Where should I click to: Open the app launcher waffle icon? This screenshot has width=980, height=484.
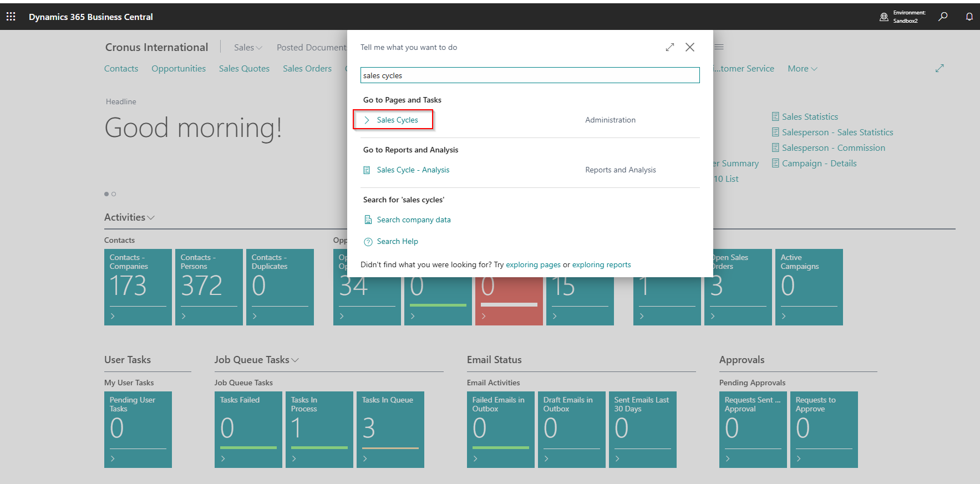tap(11, 17)
